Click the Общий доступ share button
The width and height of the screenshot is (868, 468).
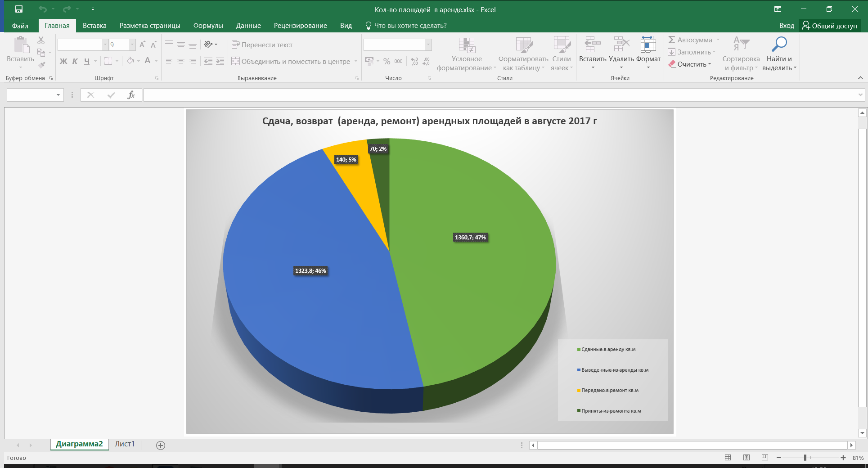(x=830, y=26)
